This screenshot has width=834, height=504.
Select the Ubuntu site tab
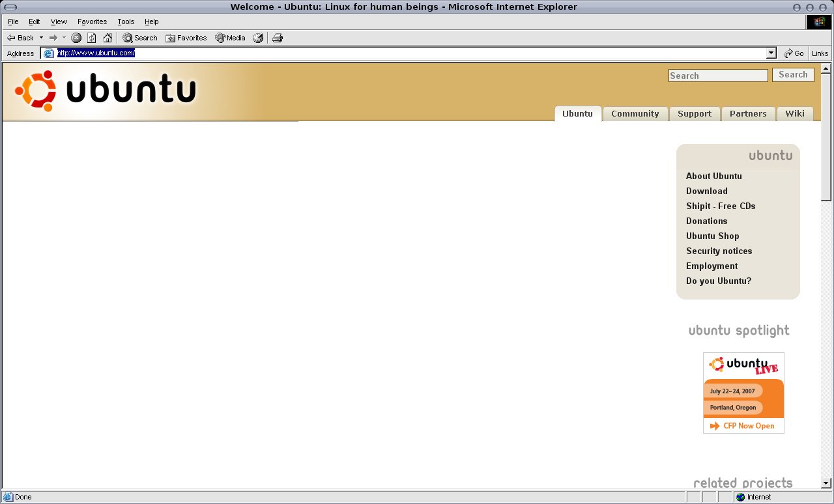tap(578, 113)
